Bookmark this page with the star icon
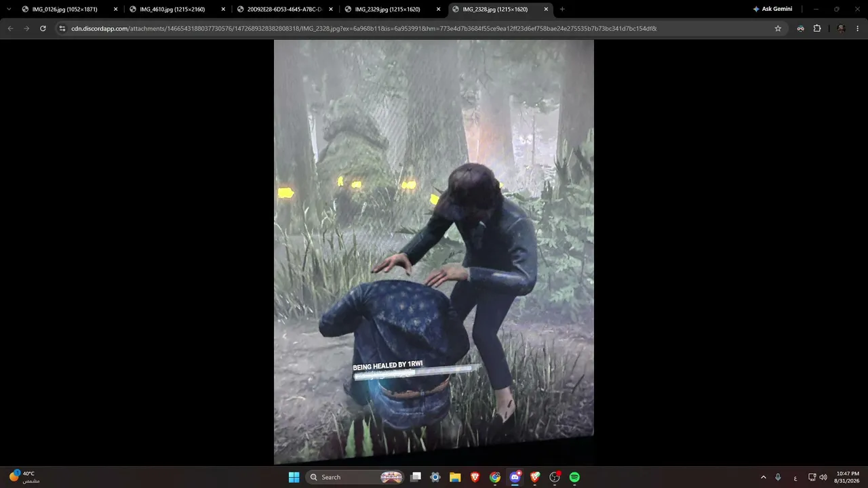868x488 pixels. click(778, 28)
